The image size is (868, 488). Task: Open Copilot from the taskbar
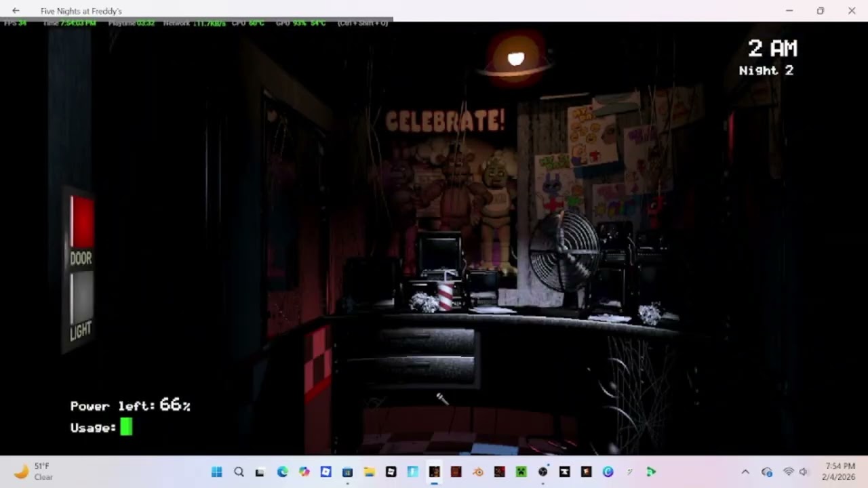coord(304,472)
